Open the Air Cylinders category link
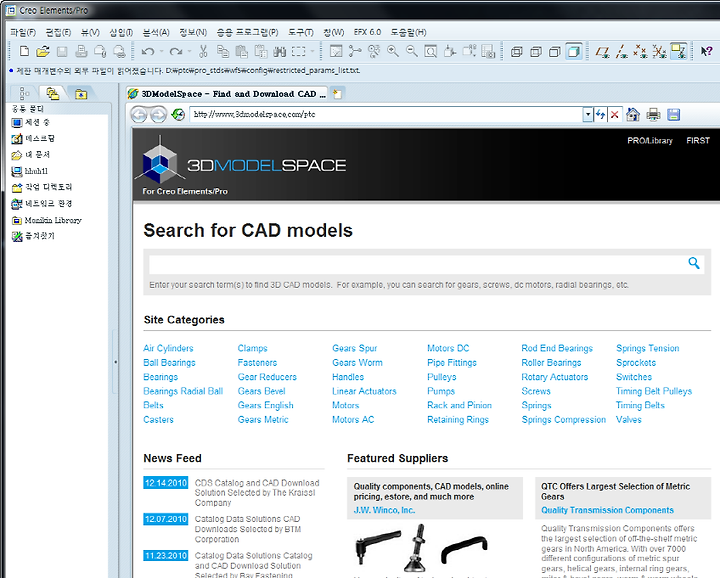 pyautogui.click(x=168, y=348)
